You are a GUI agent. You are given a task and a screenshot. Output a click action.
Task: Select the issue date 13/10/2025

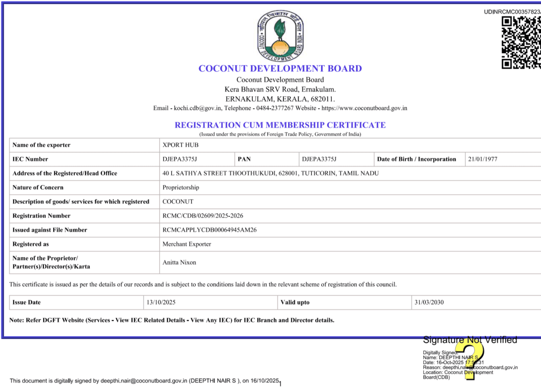coord(161,302)
